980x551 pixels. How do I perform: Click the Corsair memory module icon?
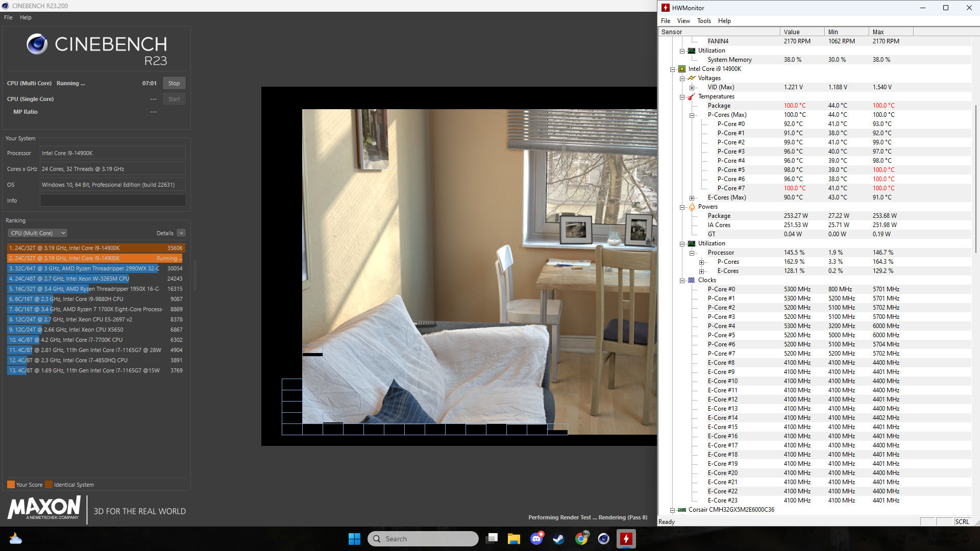point(682,510)
